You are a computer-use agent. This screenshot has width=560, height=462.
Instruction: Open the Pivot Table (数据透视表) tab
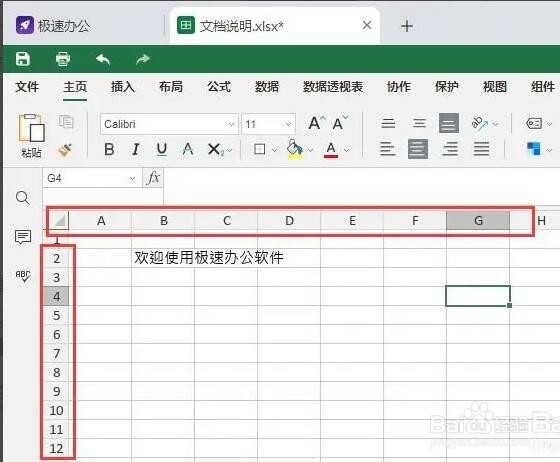(x=333, y=87)
